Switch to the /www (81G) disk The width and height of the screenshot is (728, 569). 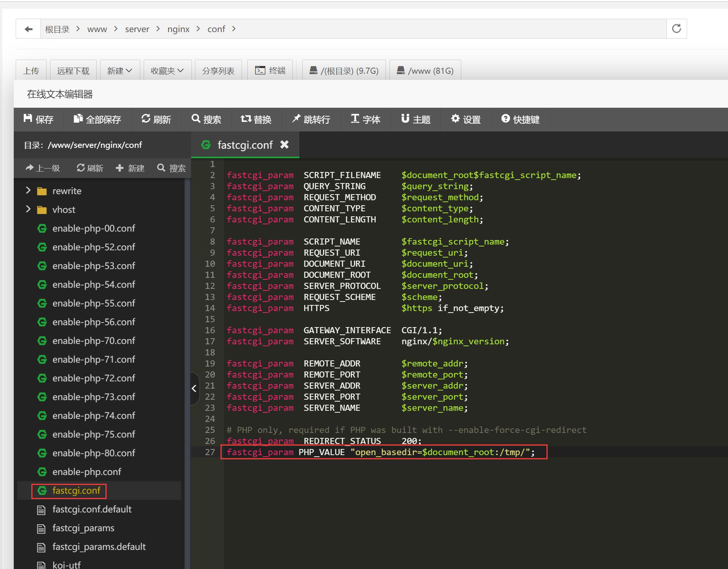[425, 70]
